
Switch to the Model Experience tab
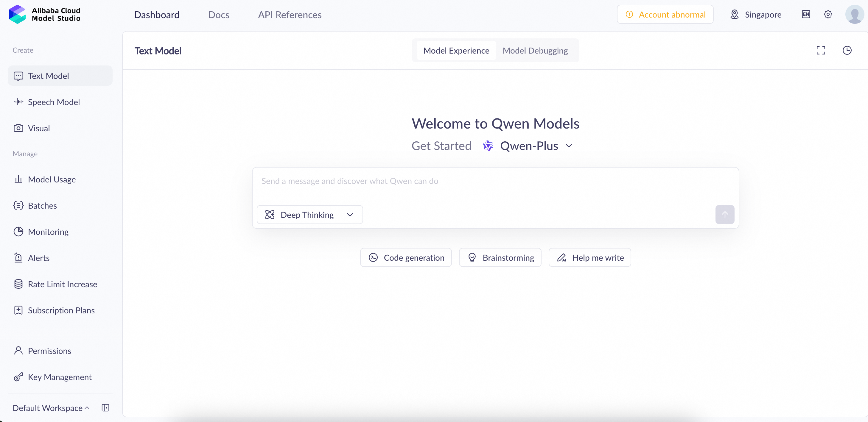tap(456, 51)
